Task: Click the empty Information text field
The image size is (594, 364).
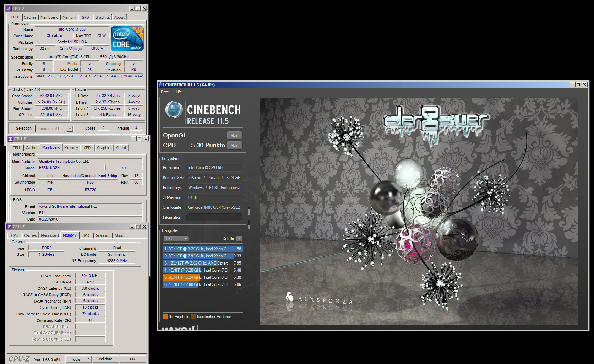Action: (214, 217)
